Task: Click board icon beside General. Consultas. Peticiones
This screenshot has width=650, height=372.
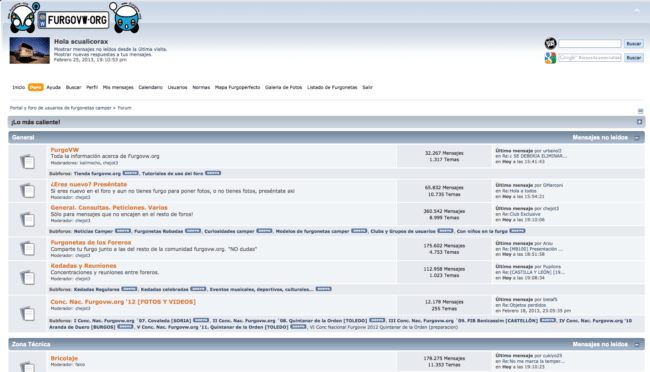Action: [28, 219]
